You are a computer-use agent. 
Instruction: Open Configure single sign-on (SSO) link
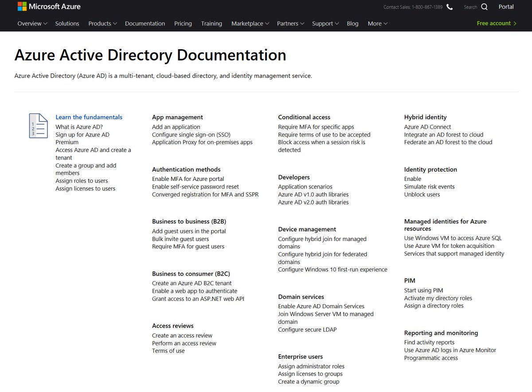tap(191, 134)
